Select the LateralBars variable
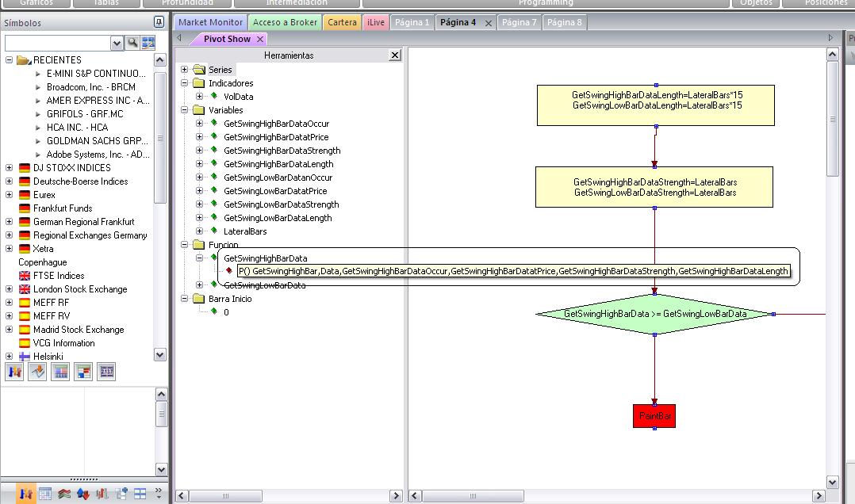This screenshot has height=504, width=855. 245,231
